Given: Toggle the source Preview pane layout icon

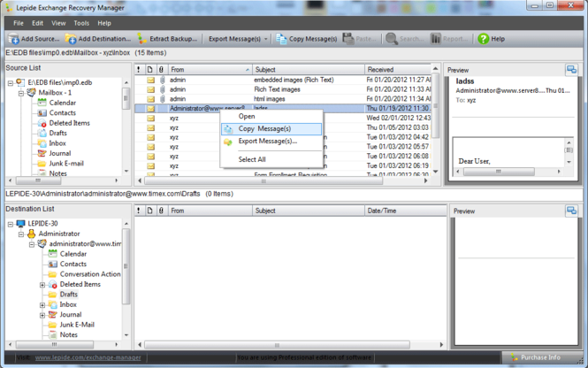Looking at the screenshot, I should tap(571, 70).
